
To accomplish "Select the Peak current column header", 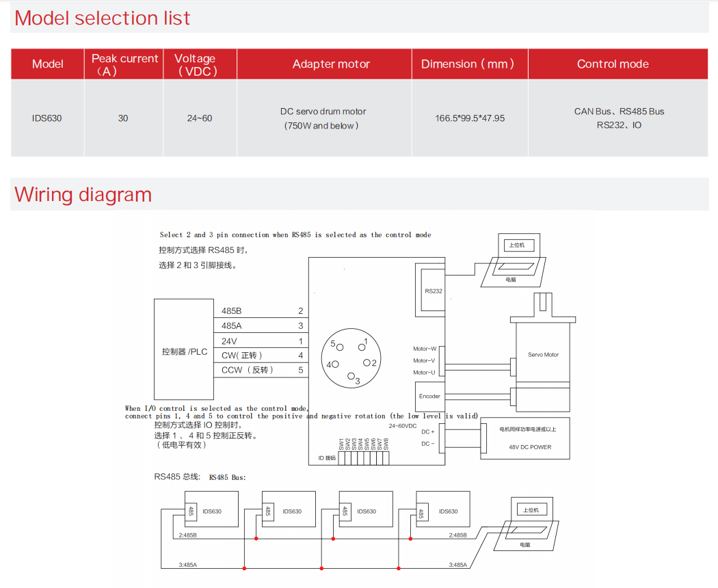I will 124,64.
